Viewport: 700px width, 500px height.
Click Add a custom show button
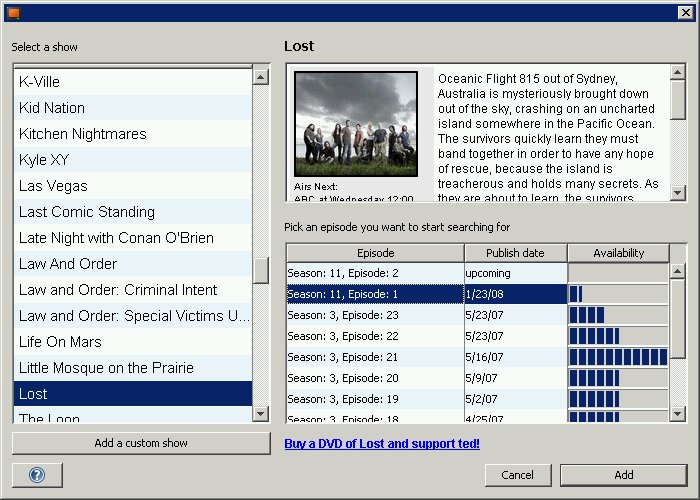(141, 443)
